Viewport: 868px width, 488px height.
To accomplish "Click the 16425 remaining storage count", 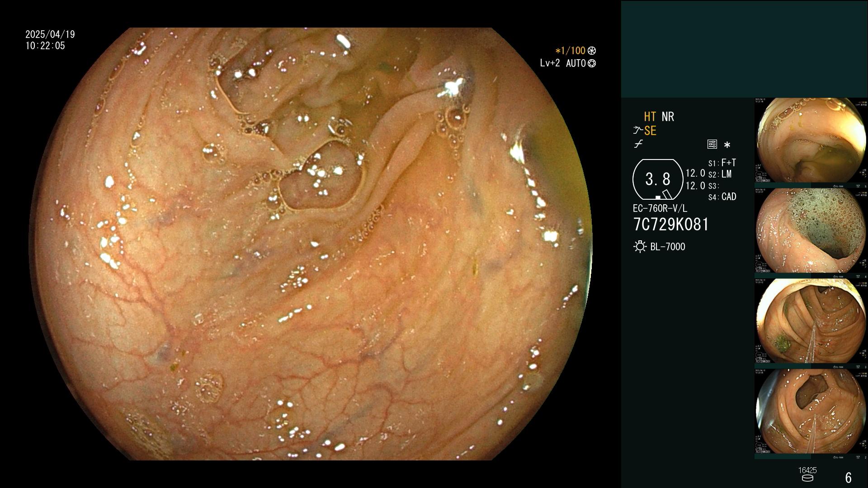I will (807, 470).
